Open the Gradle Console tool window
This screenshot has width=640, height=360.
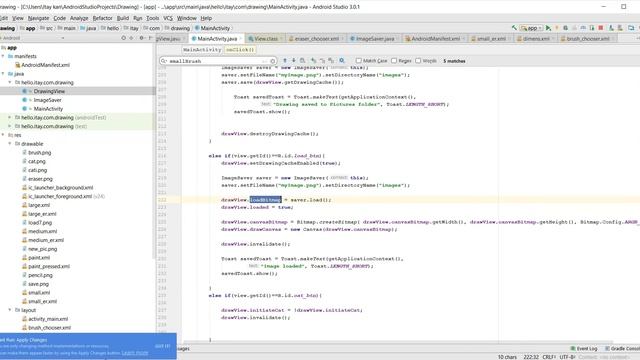(x=622, y=349)
